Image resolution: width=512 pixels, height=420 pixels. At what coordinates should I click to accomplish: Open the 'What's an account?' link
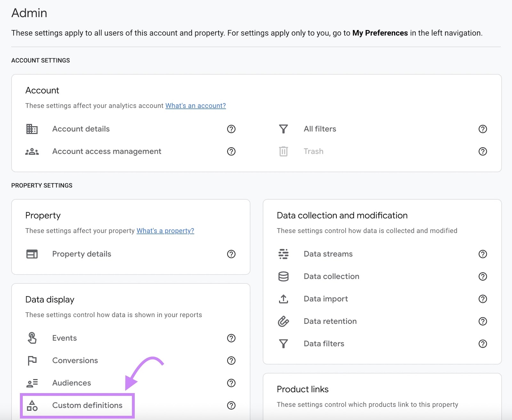click(195, 105)
